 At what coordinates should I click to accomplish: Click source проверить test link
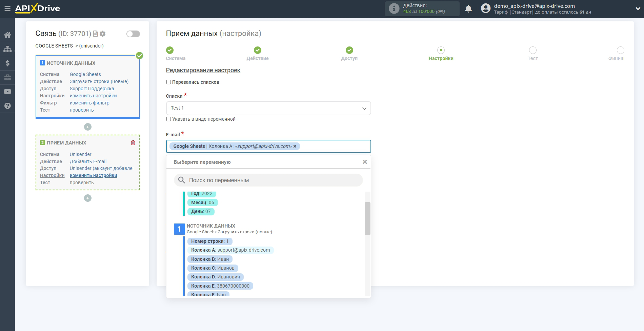pyautogui.click(x=82, y=110)
